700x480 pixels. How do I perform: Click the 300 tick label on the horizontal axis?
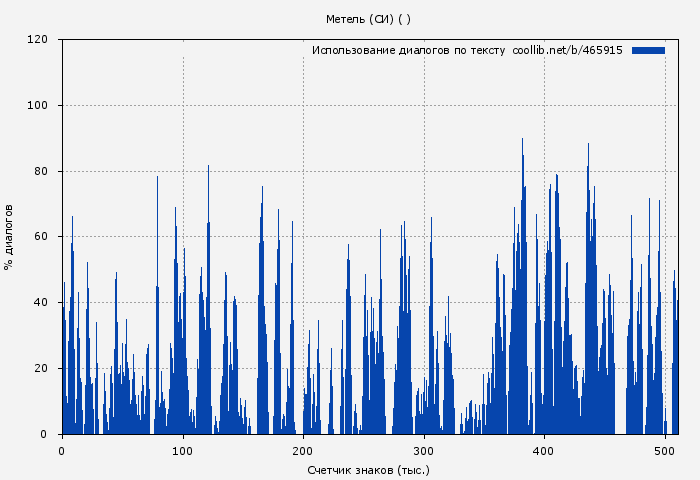click(424, 451)
